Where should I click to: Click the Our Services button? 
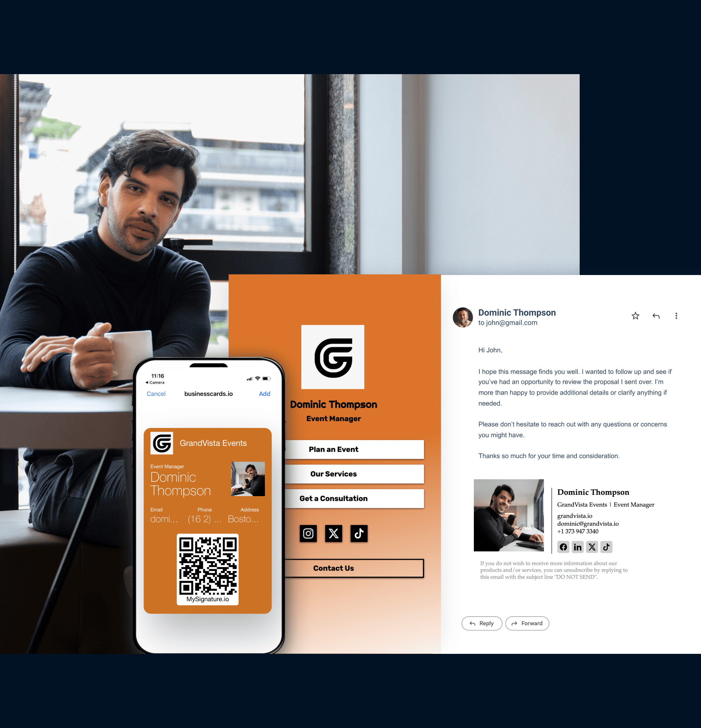point(333,474)
